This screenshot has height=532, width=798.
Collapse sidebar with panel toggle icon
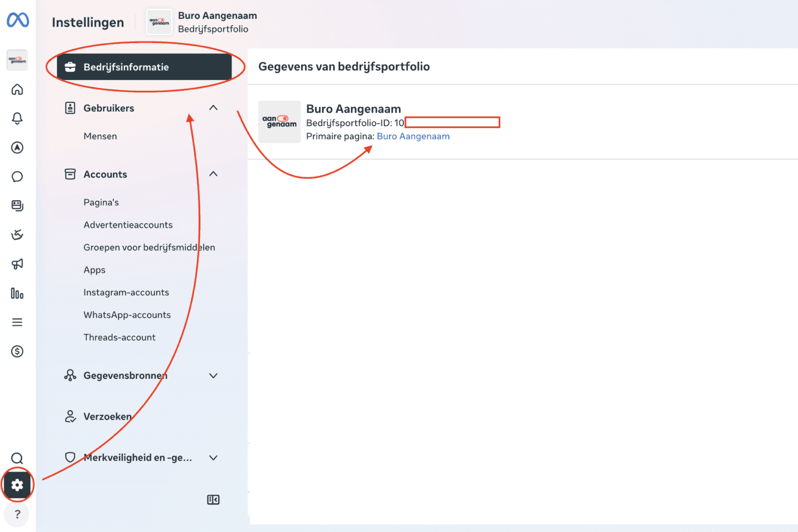coord(213,500)
